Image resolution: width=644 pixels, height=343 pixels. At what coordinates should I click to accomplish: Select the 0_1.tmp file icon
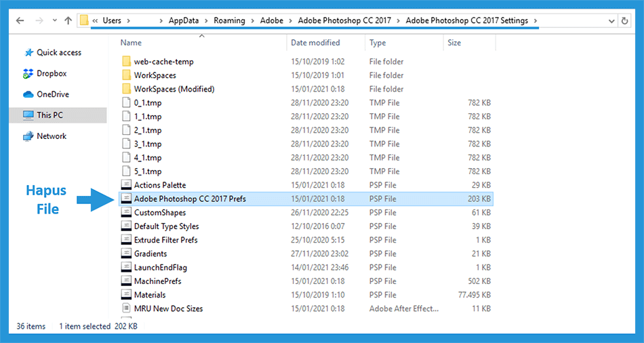127,102
